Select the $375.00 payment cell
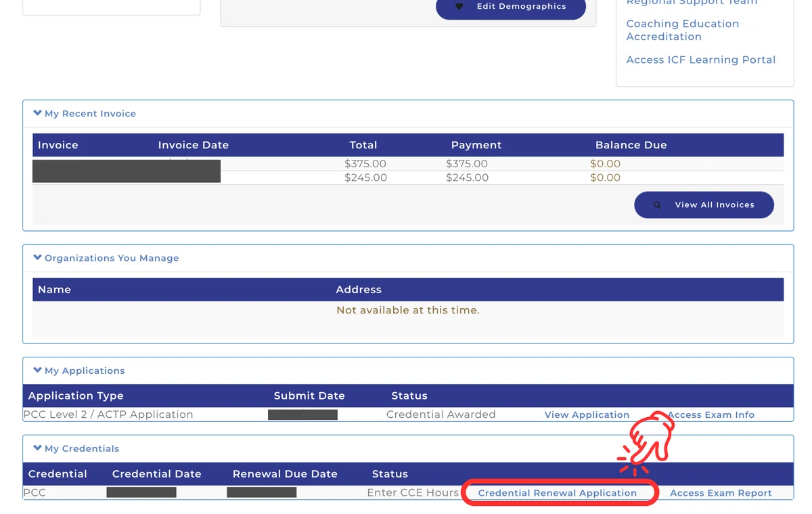Viewport: 812px width, 514px height. (467, 164)
